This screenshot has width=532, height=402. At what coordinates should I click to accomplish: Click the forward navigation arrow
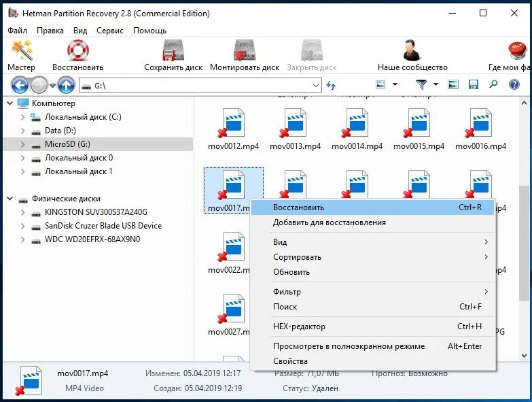(x=39, y=85)
